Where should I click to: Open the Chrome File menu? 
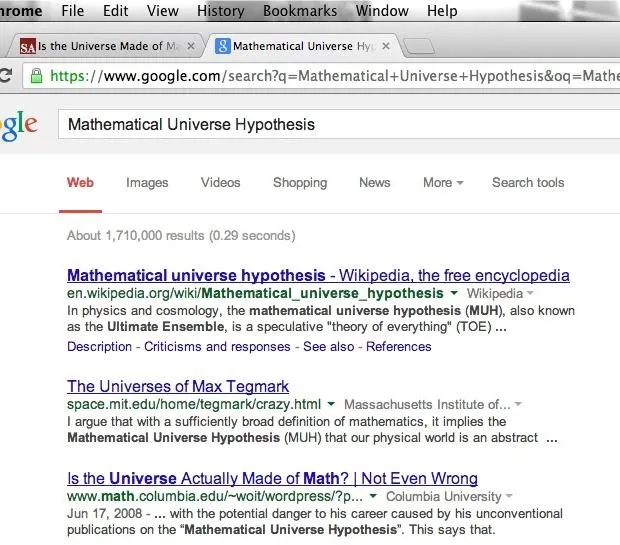click(73, 11)
